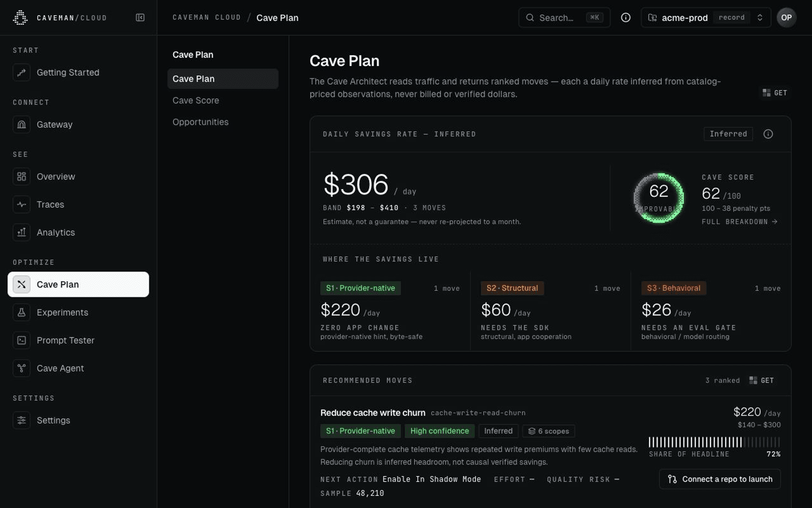Click the Inferred chip on cache move
Viewport: 812px width, 508px height.
[x=498, y=431]
